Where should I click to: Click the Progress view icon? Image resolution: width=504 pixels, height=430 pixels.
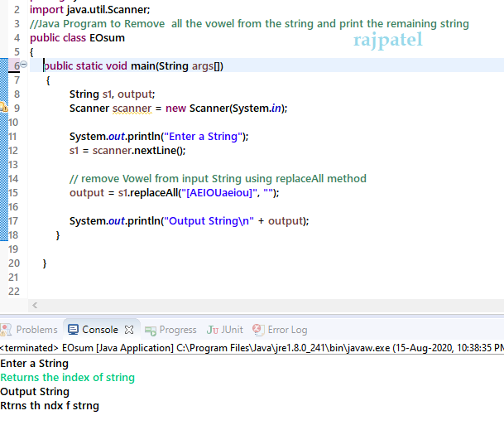[x=151, y=331]
